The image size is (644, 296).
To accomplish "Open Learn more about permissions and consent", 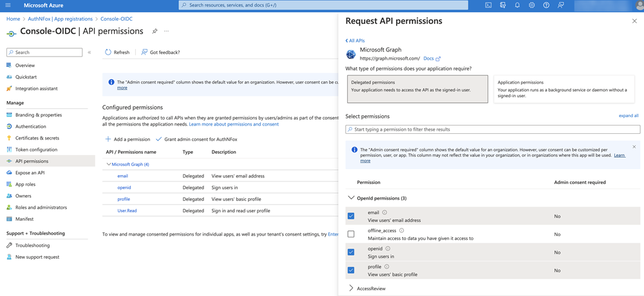I will (234, 124).
